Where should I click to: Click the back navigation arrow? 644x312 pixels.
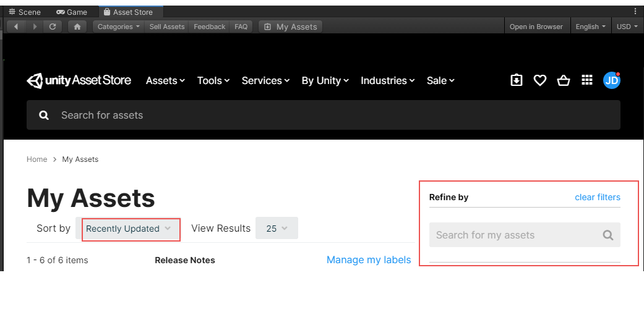[x=16, y=27]
